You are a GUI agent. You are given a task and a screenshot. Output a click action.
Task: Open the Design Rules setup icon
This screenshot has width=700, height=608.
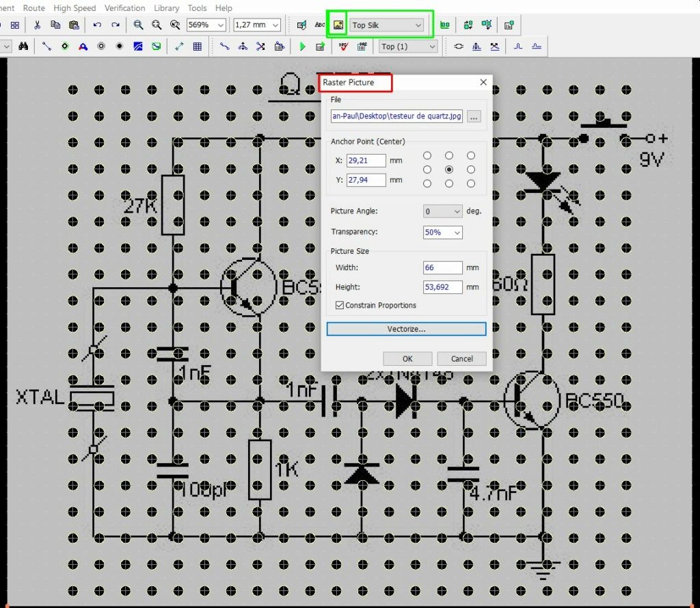[362, 47]
